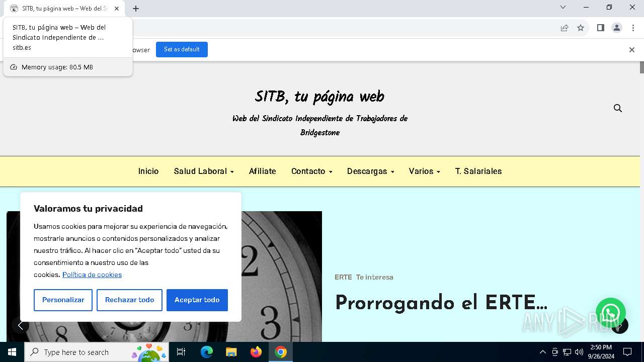Screen dimensions: 644x362
Task: Open T. Salariales menu item
Action: tap(478, 171)
